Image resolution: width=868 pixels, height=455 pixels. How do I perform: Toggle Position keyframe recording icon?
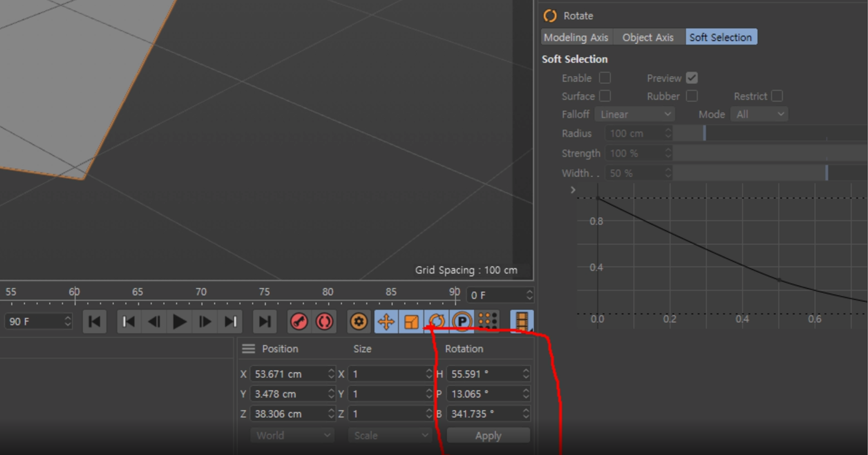pos(386,321)
